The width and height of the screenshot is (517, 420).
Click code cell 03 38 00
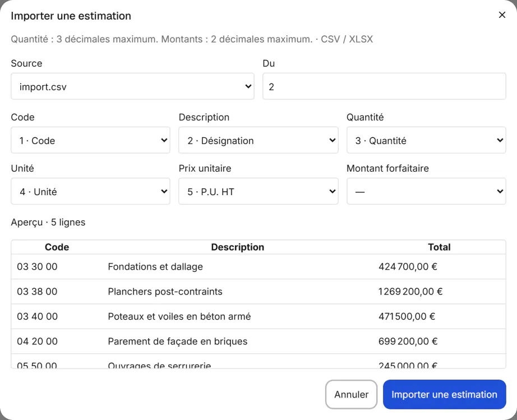[37, 292]
